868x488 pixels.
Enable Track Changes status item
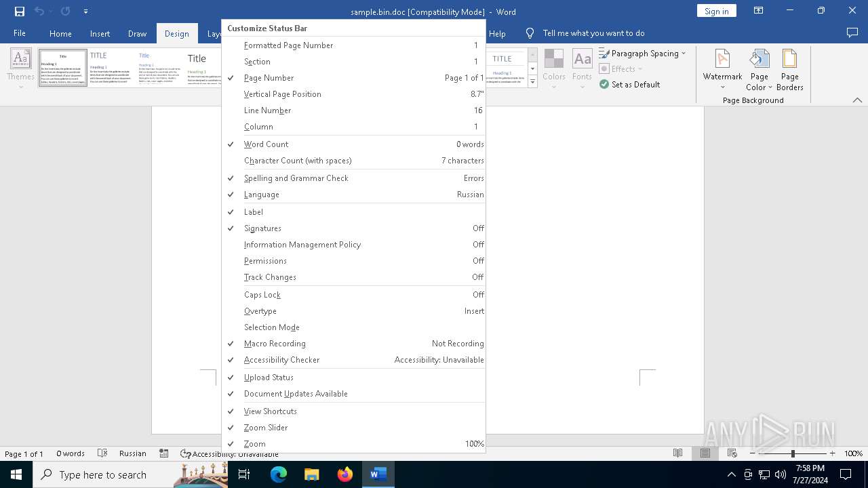pos(353,277)
